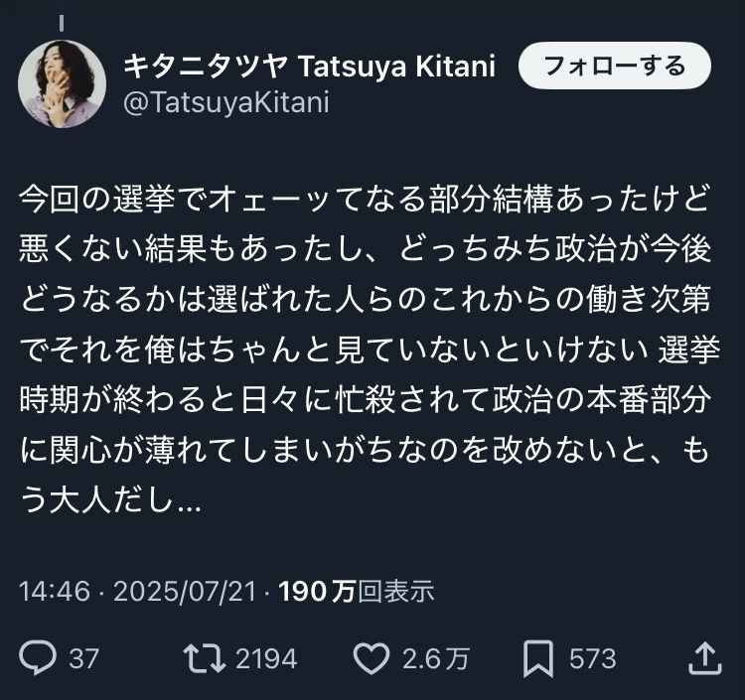Open Tatsuya Kitani's profile avatar

[62, 83]
